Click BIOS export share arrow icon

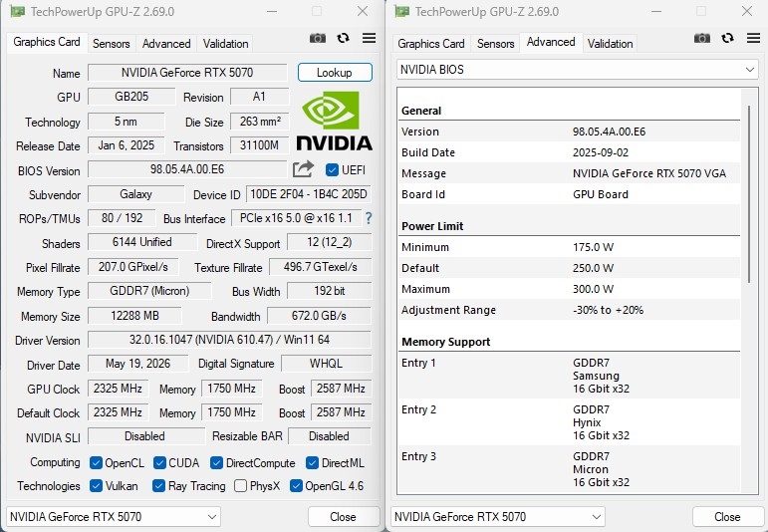[303, 169]
